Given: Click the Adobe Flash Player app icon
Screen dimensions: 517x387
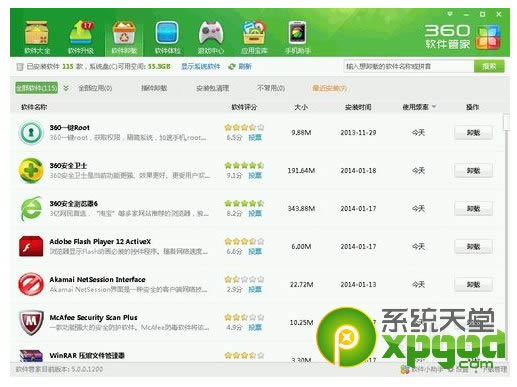Looking at the screenshot, I should (31, 246).
